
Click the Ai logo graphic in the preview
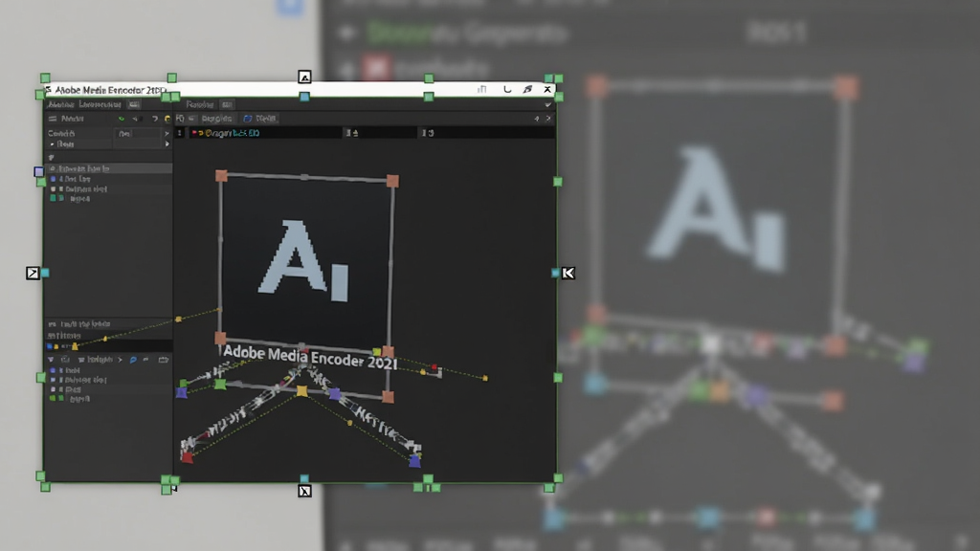(303, 261)
